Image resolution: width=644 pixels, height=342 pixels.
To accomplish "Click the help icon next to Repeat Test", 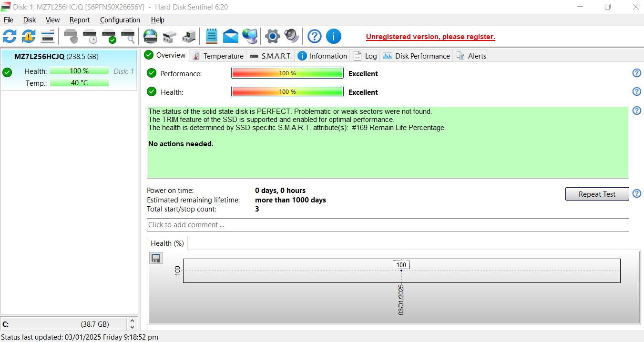I will click(x=636, y=193).
